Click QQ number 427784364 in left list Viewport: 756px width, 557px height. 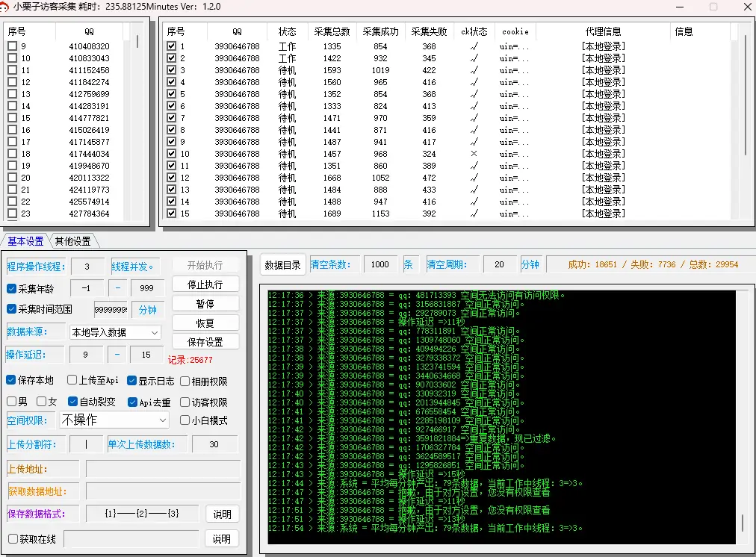click(x=89, y=214)
